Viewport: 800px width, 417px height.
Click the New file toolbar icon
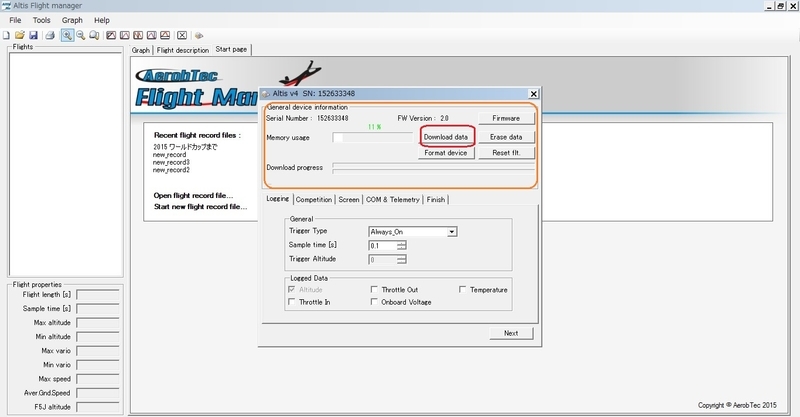coord(6,35)
